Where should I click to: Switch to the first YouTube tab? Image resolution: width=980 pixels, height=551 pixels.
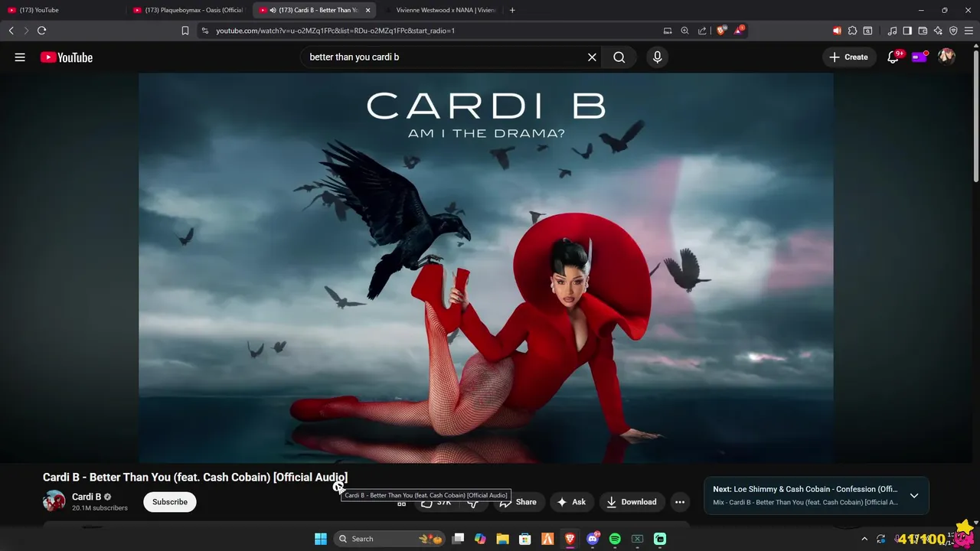(x=61, y=10)
